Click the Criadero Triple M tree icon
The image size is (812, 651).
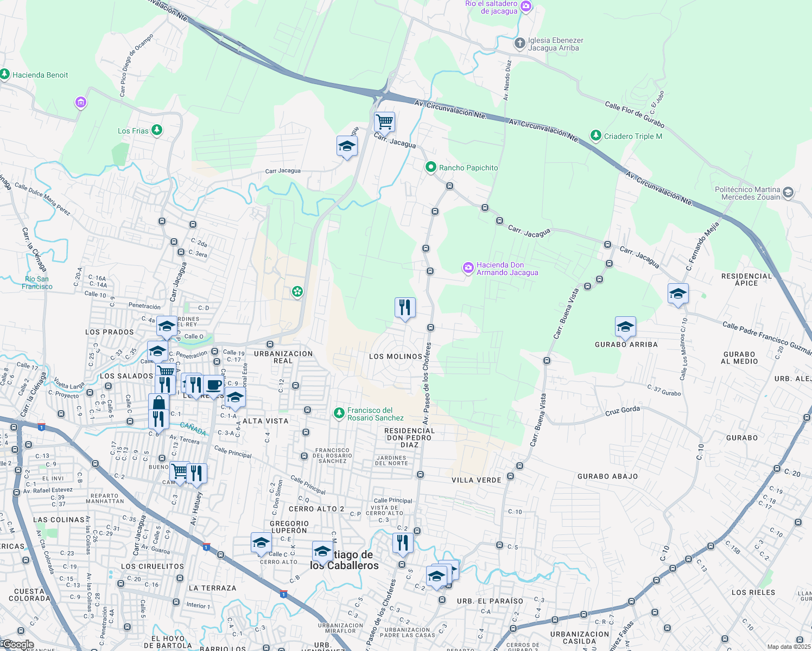point(596,136)
